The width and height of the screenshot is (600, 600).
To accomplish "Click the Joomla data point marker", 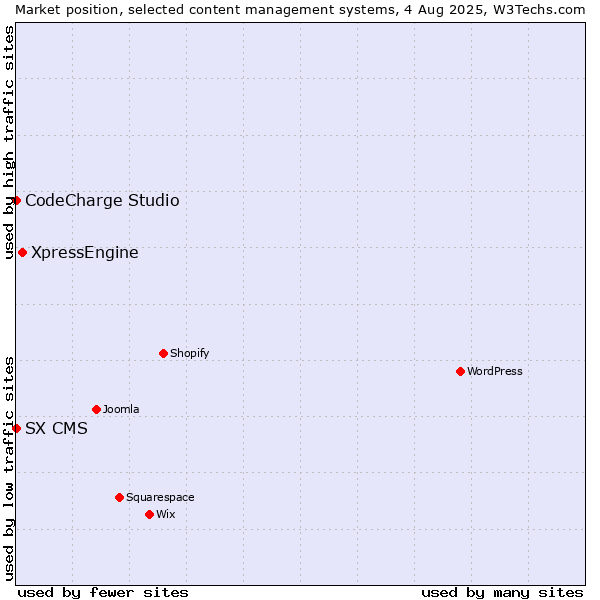I will (x=96, y=409).
